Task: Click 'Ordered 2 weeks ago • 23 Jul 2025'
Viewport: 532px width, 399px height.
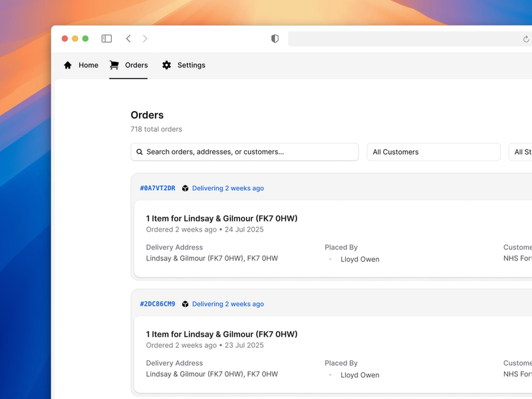Action: click(205, 345)
